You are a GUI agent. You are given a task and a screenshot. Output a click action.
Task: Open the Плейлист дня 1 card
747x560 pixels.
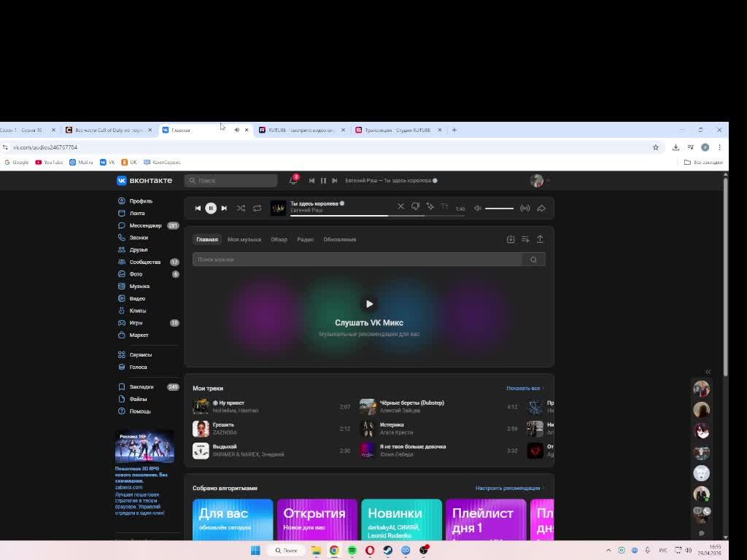[486, 519]
